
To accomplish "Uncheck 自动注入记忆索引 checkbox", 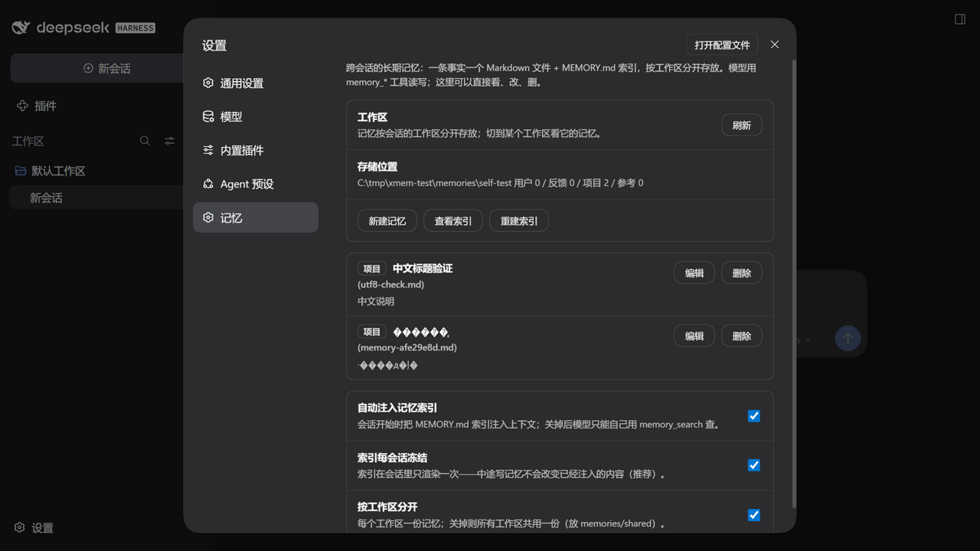I will point(754,416).
